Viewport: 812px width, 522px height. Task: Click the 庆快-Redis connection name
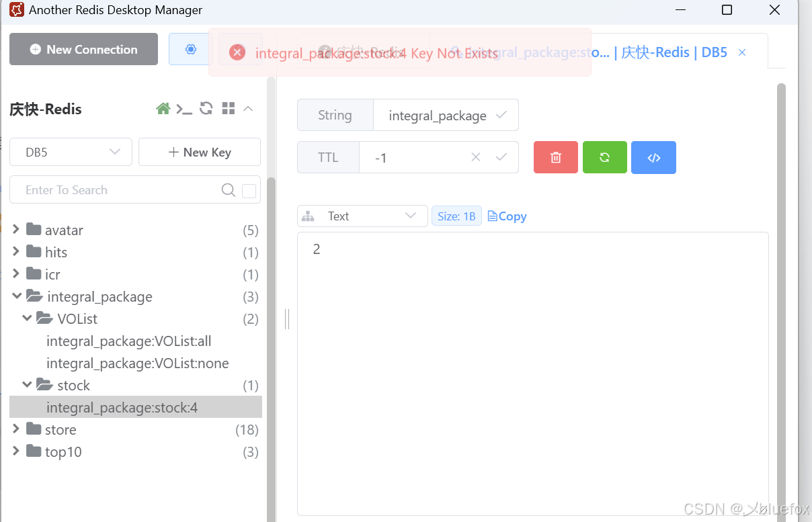pos(46,110)
